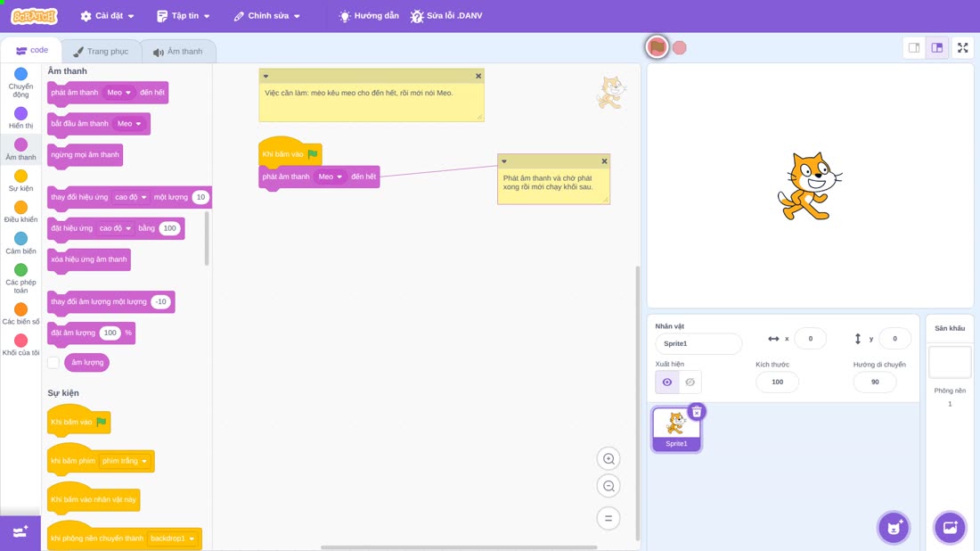Select the Chuyển động block category

tap(20, 83)
